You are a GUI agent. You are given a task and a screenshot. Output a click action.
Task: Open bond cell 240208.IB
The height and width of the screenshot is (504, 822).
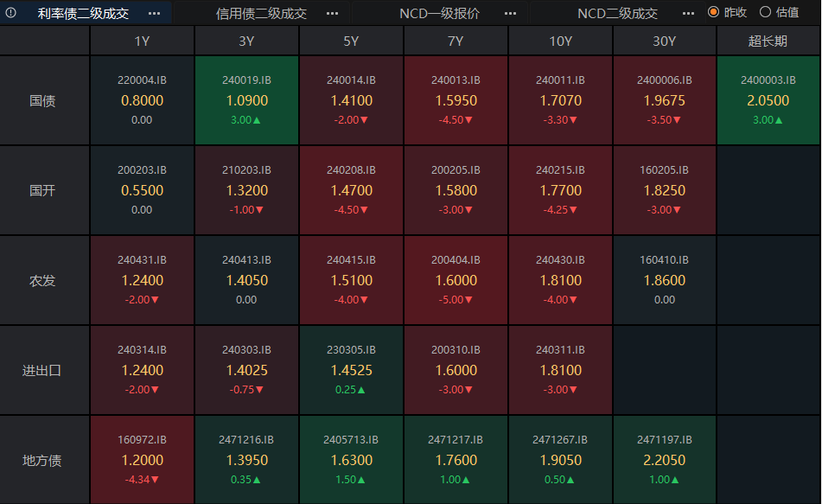[x=351, y=190]
